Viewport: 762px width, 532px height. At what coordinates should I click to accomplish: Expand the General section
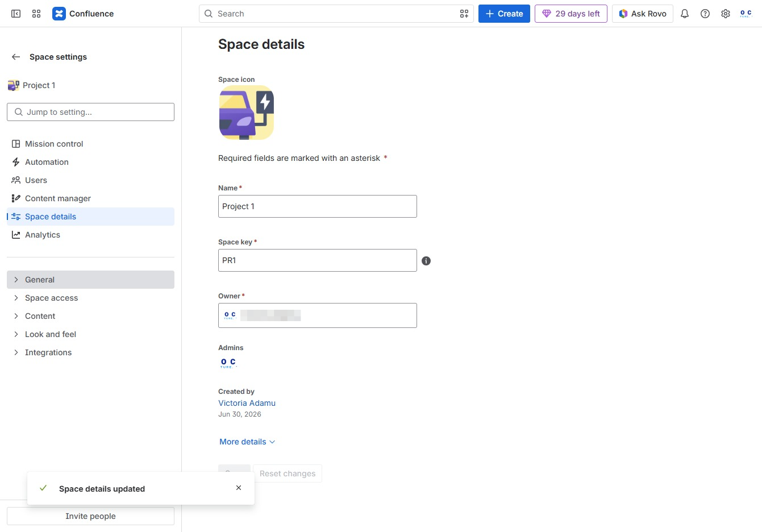tap(90, 280)
